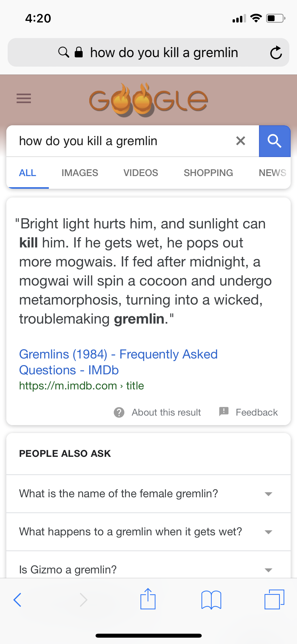The width and height of the screenshot is (297, 644).
Task: Click the Feedback flag icon
Action: 224,412
